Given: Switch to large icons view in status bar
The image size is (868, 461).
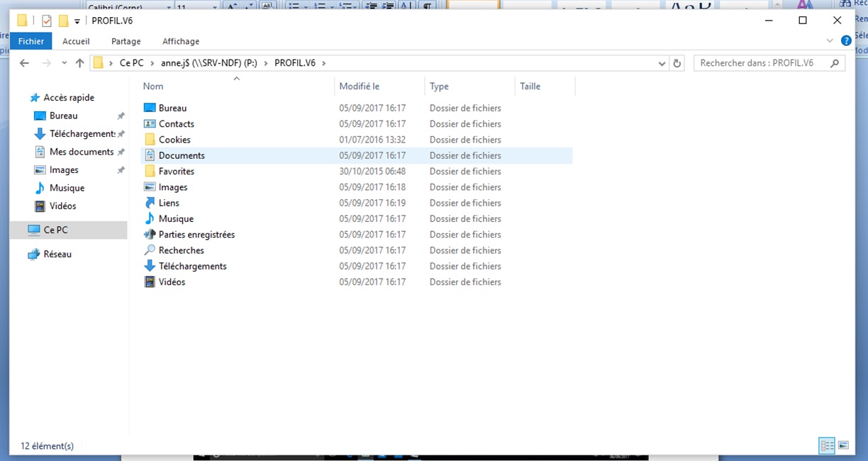Looking at the screenshot, I should point(844,445).
